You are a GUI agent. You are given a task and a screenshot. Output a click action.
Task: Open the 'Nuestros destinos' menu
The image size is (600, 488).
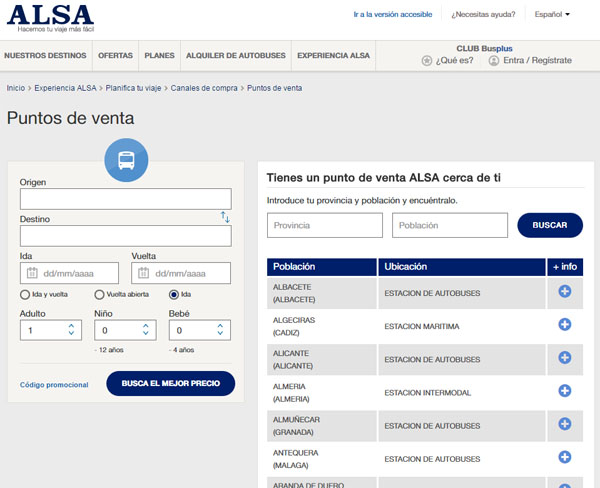[x=47, y=55]
